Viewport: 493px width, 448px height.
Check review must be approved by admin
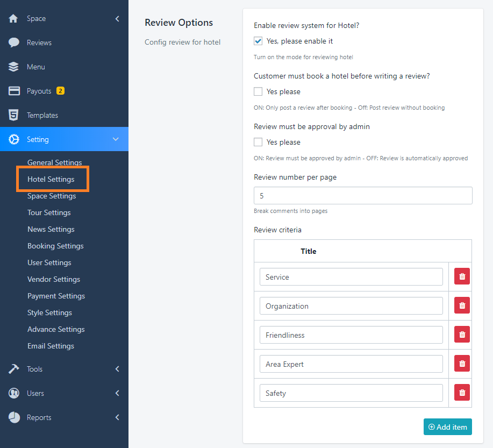point(258,142)
